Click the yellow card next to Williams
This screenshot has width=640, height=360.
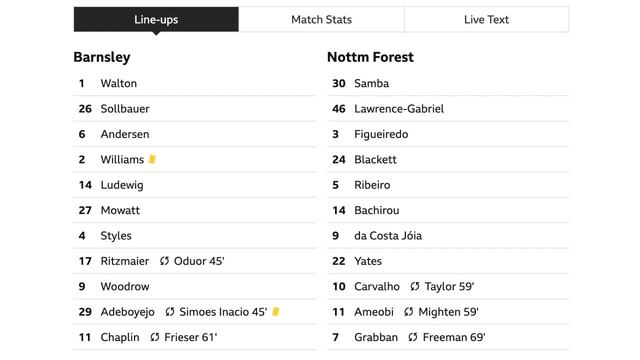coord(152,159)
